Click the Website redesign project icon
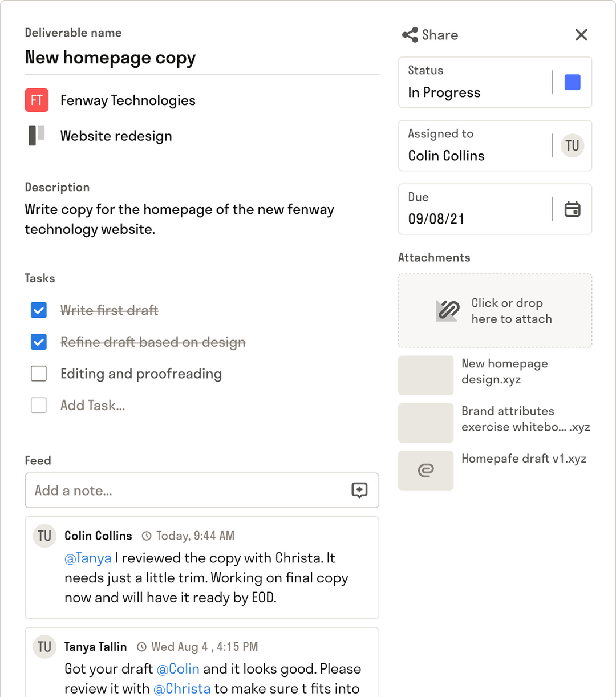 [x=36, y=136]
